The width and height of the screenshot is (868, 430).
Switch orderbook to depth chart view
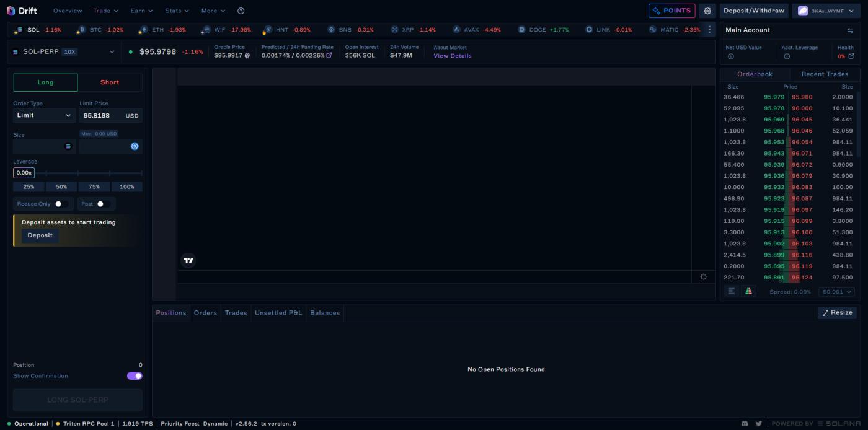coord(748,291)
